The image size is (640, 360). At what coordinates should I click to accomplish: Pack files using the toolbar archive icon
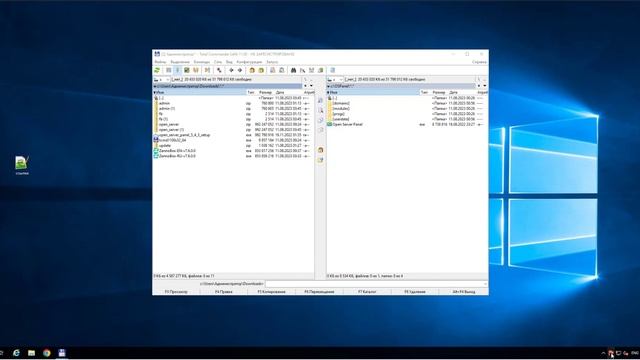[252, 70]
